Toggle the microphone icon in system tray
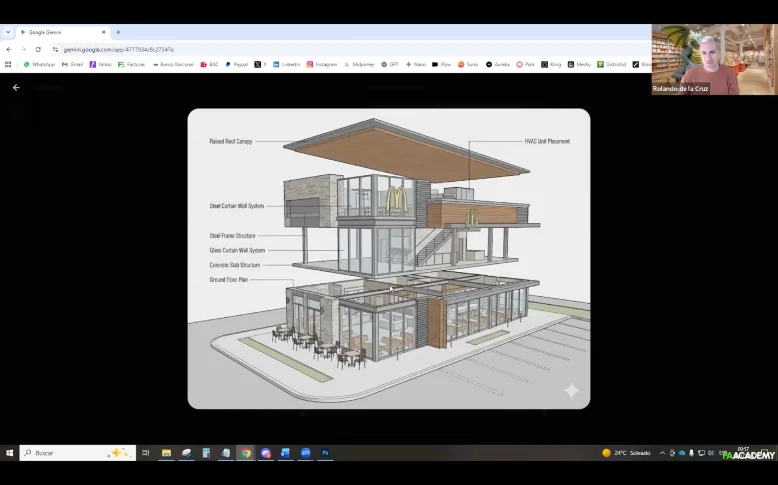This screenshot has width=778, height=485. click(x=690, y=453)
